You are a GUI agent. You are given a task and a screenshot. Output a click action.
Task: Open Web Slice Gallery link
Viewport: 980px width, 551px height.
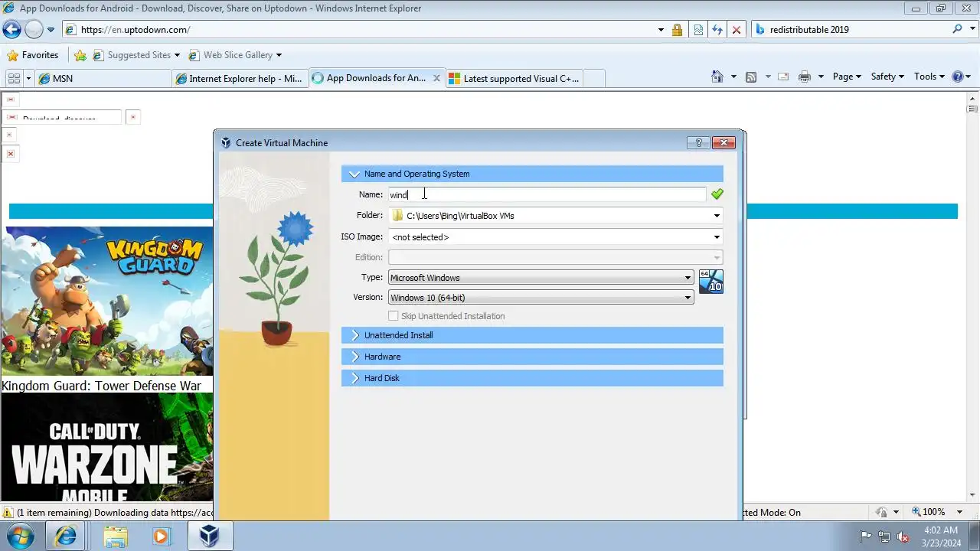coord(236,55)
